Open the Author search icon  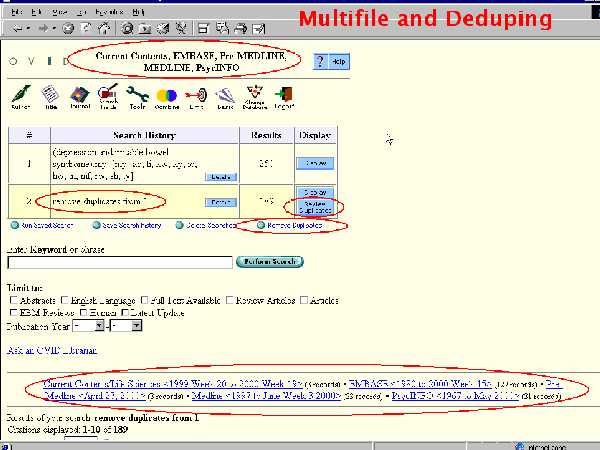point(21,97)
